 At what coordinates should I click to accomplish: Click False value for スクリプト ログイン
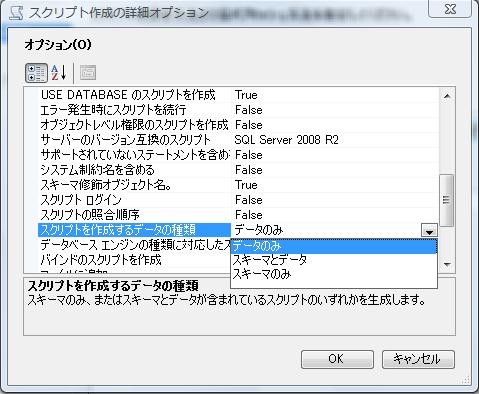coord(249,200)
